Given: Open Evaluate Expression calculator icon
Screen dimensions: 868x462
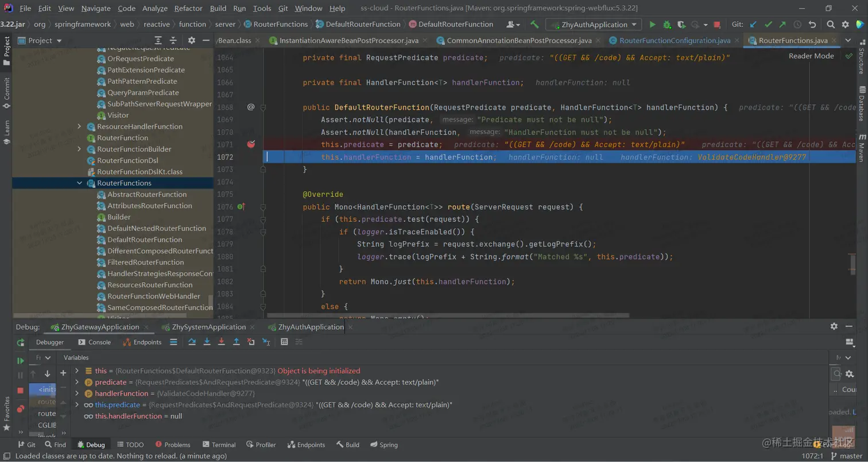Looking at the screenshot, I should click(x=284, y=342).
